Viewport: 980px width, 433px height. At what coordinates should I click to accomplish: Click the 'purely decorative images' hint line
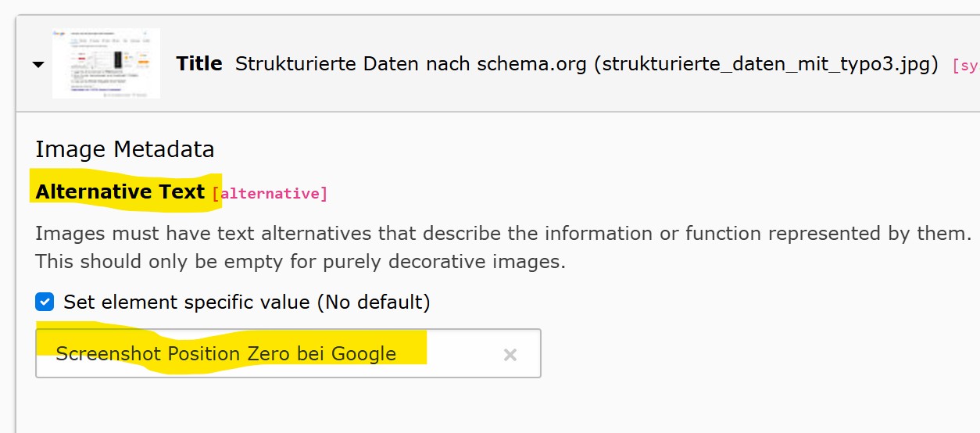pyautogui.click(x=300, y=261)
